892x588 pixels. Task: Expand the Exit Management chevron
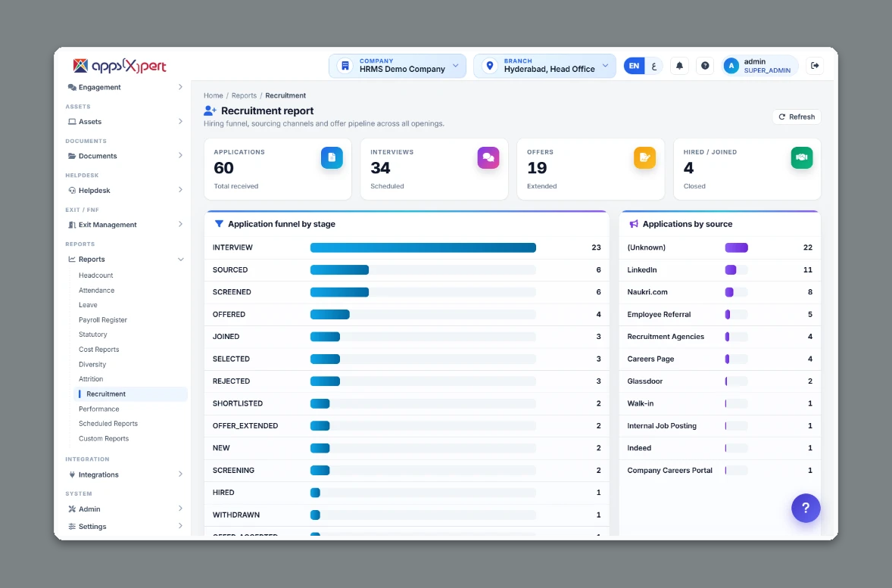tap(180, 225)
